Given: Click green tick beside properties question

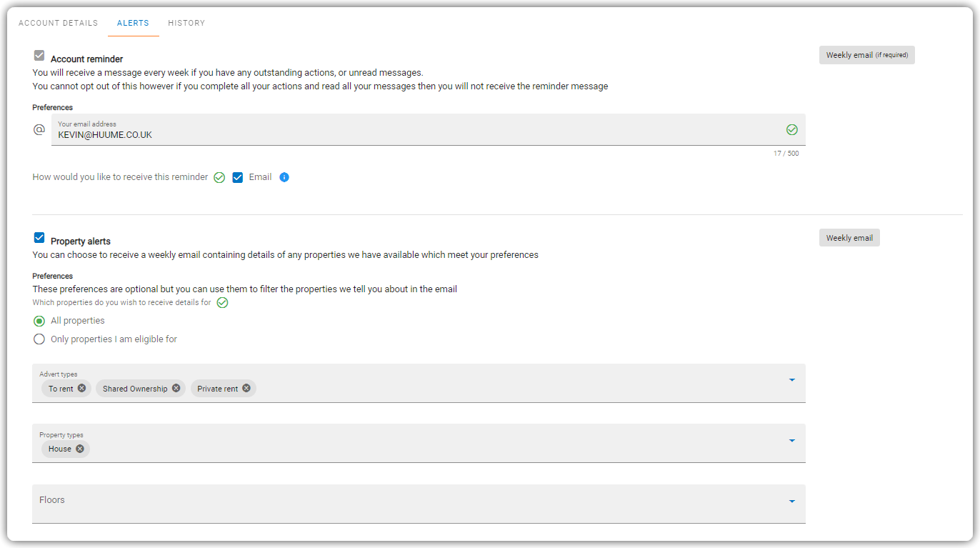Looking at the screenshot, I should click(222, 302).
